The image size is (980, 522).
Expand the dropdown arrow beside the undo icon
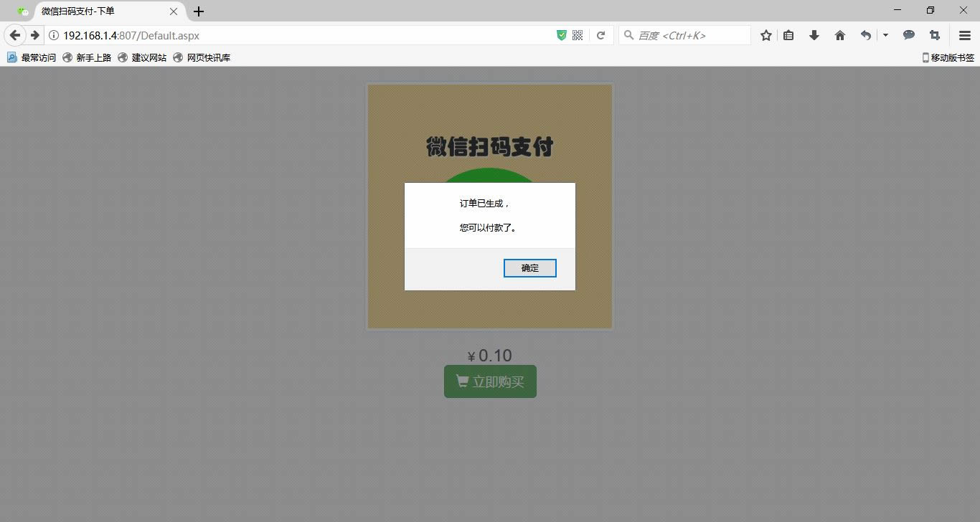(x=885, y=35)
